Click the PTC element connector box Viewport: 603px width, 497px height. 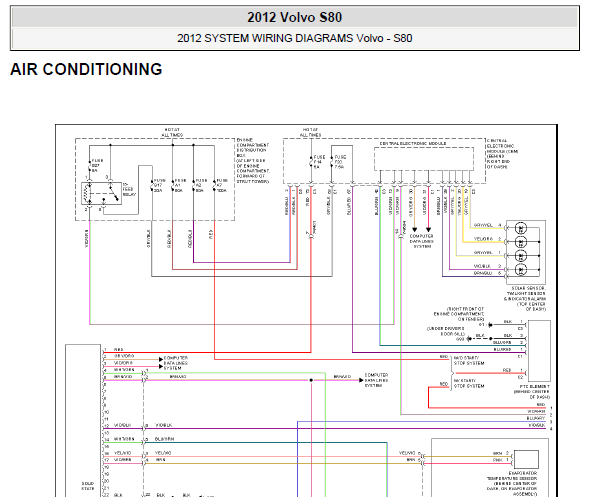(x=539, y=350)
